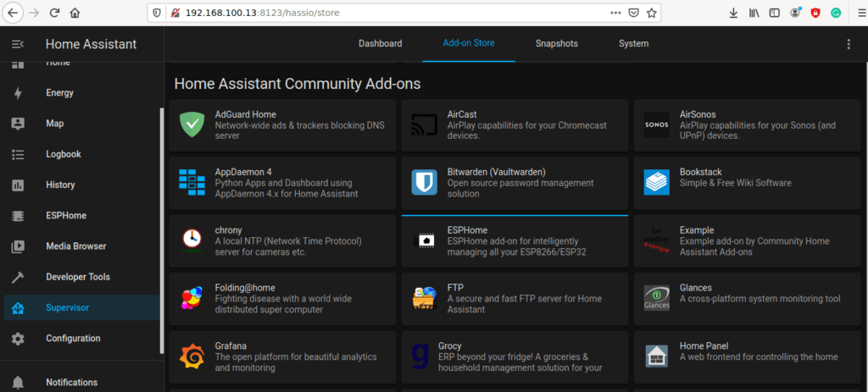Click the tracking protection shield icon
This screenshot has width=868, height=392.
[157, 13]
